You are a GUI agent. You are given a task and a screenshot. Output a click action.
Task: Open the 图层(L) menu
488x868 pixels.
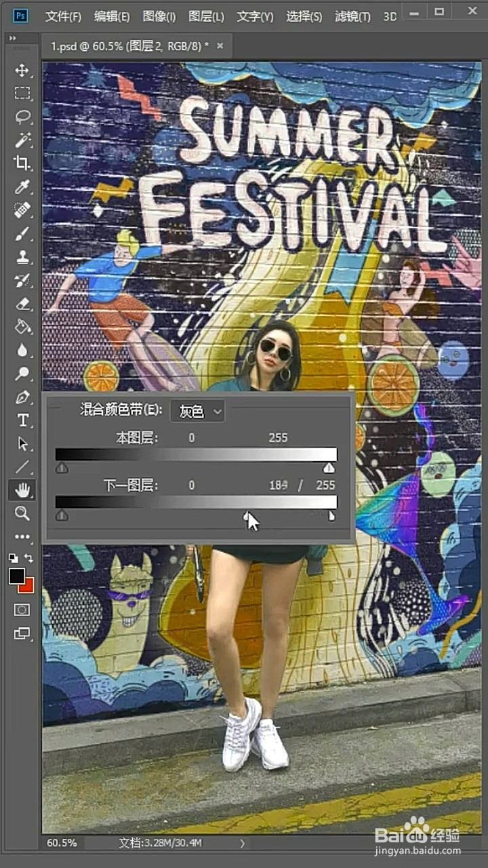tap(206, 16)
